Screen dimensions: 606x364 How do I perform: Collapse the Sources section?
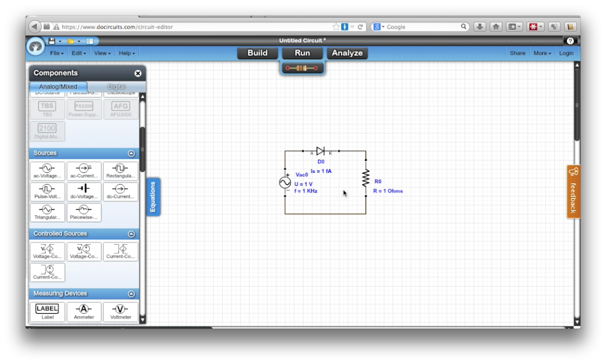pos(131,153)
